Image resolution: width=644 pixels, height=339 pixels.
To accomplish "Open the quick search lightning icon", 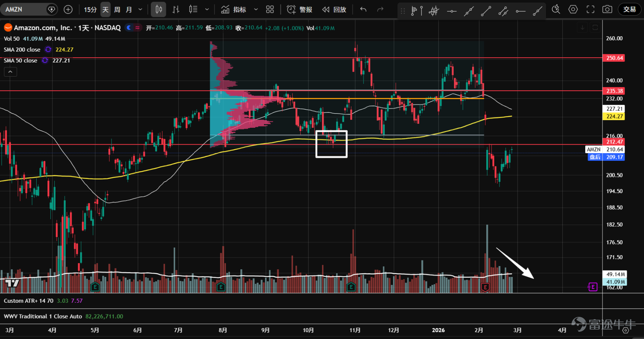I will point(556,9).
